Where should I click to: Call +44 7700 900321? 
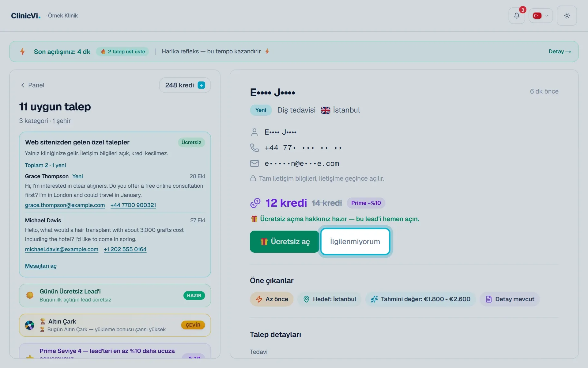coord(133,205)
